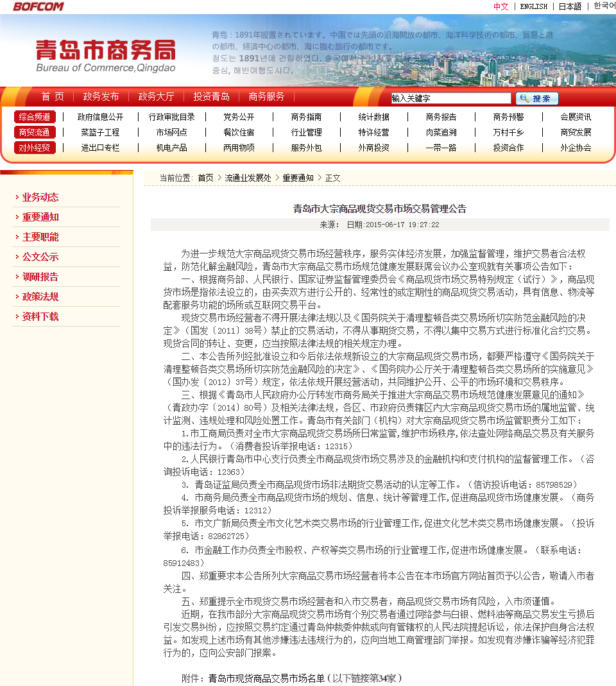
Task: Select the 商贸流通 channel label
Action: pyautogui.click(x=35, y=132)
